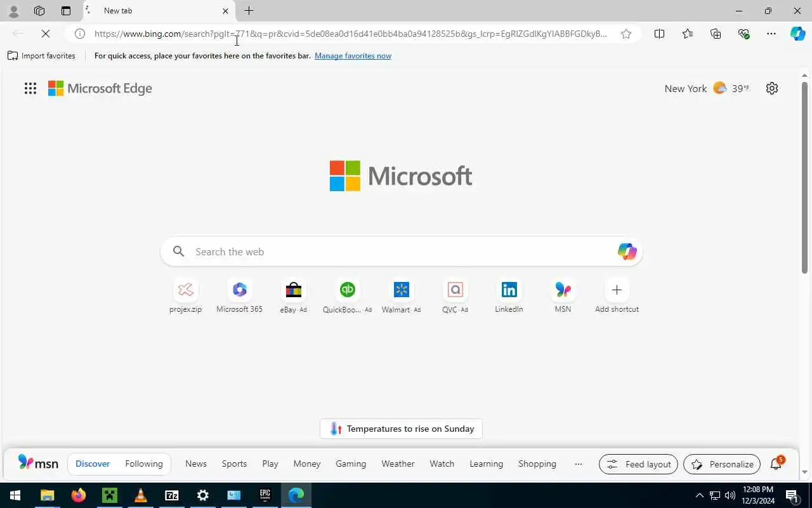Open Microsoft 365 shortcut

(x=239, y=297)
